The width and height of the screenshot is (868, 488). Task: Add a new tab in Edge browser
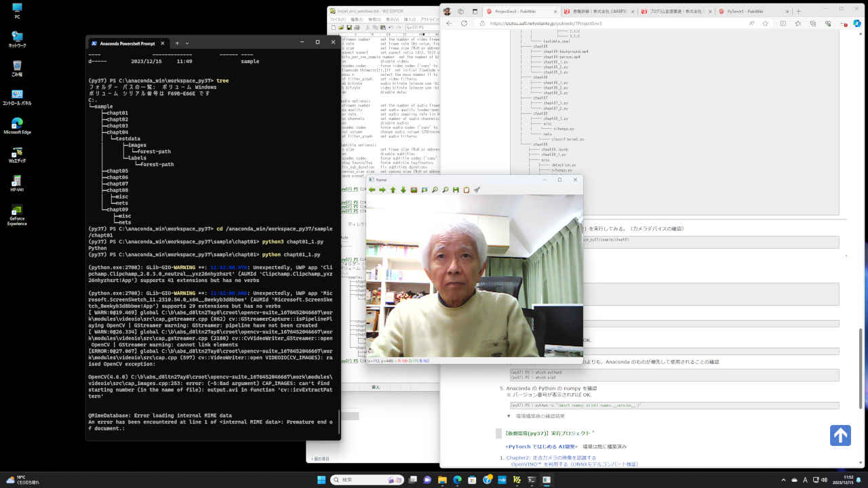tap(798, 12)
